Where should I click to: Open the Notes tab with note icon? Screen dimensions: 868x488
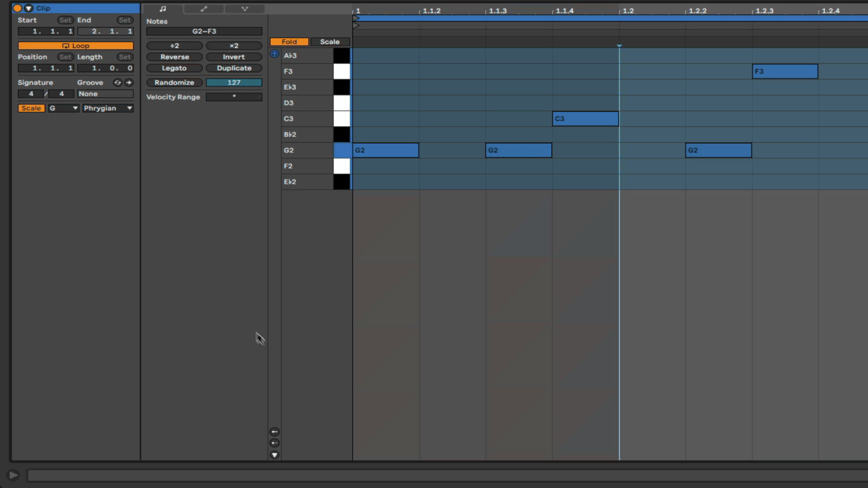point(163,9)
